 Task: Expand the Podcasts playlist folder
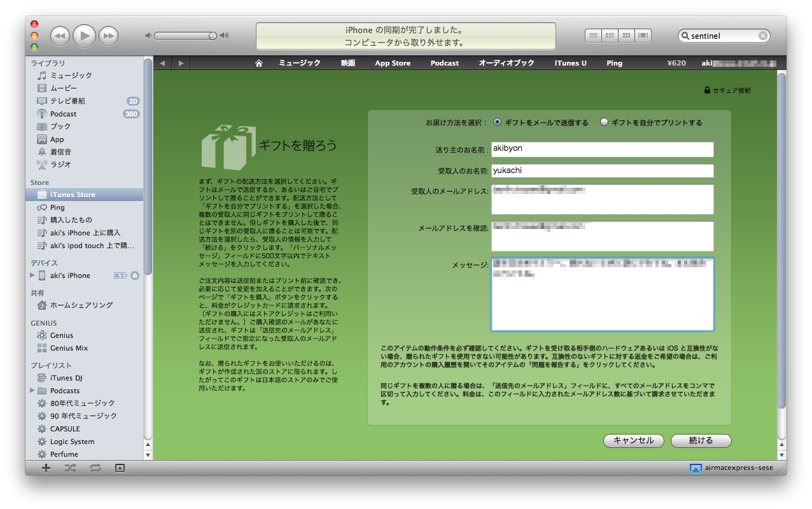[32, 390]
